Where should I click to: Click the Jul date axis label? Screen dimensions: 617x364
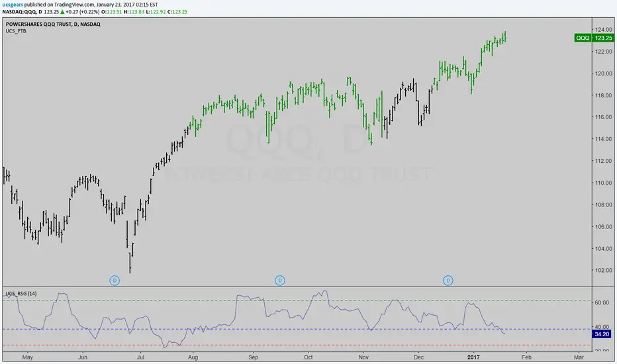(x=140, y=357)
